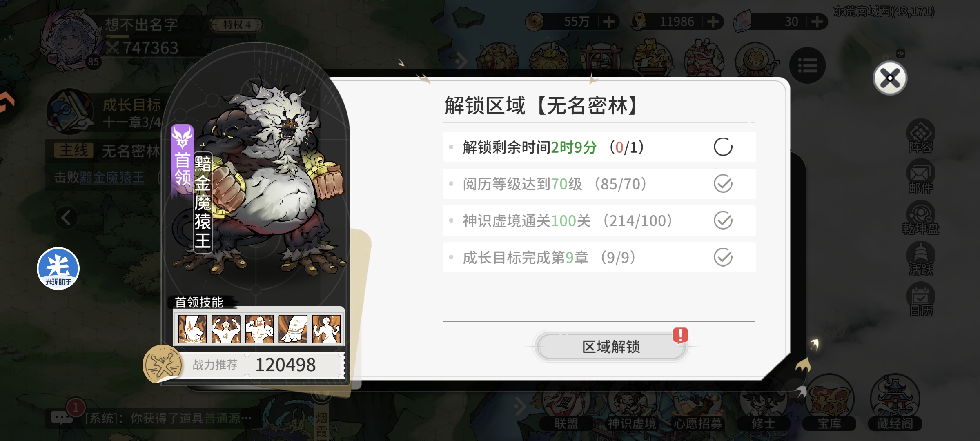Open the 邮件 mail icon
The width and height of the screenshot is (980, 441).
point(920,177)
